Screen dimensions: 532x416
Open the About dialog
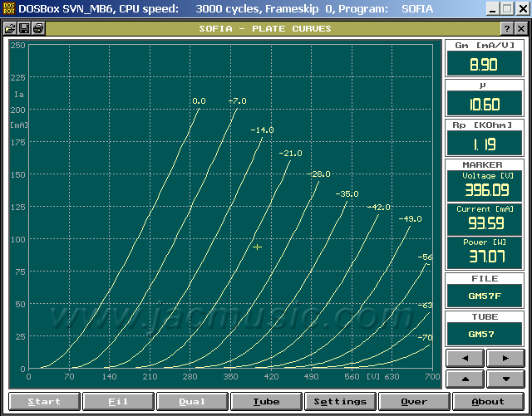click(x=488, y=401)
